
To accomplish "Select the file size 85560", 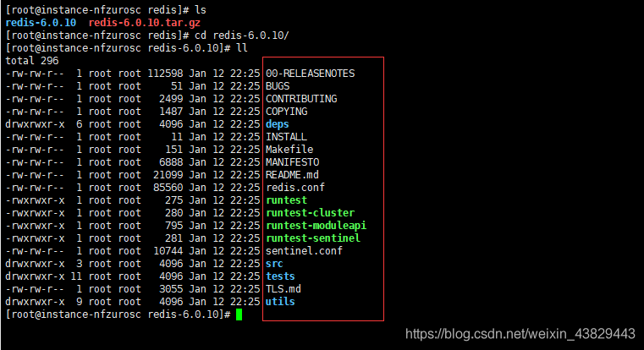I will tap(168, 188).
